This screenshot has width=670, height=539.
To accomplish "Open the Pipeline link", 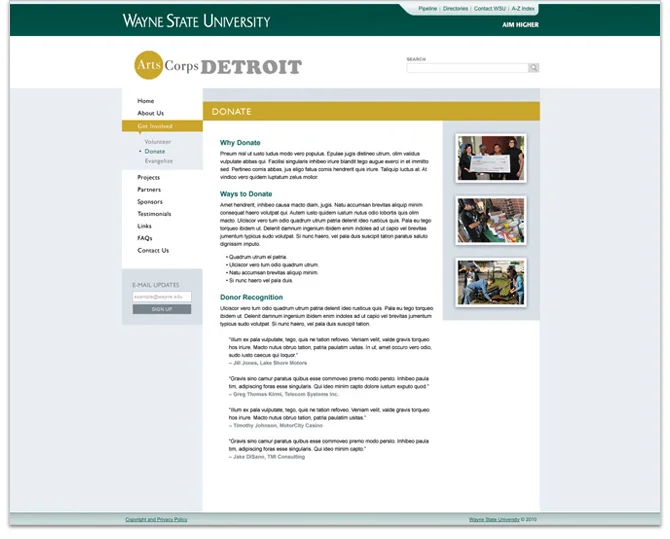I will click(427, 9).
